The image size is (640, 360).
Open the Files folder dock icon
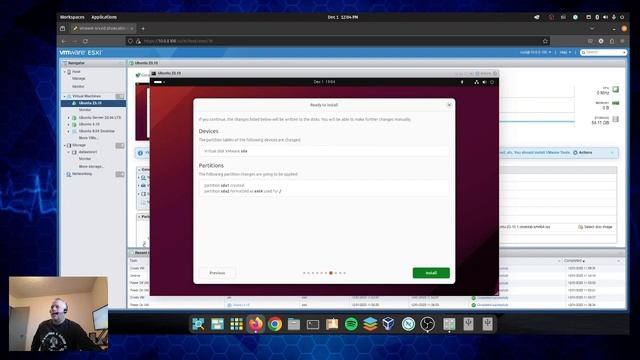pos(294,324)
